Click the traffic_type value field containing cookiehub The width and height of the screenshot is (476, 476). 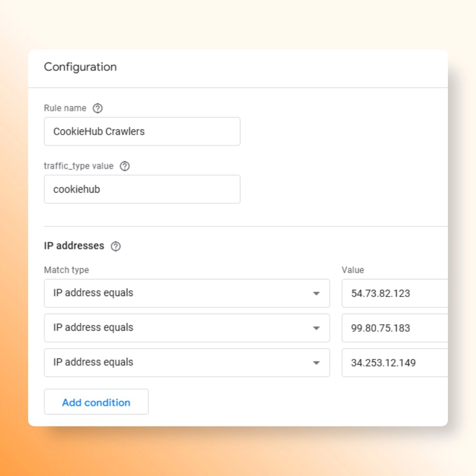coord(142,189)
